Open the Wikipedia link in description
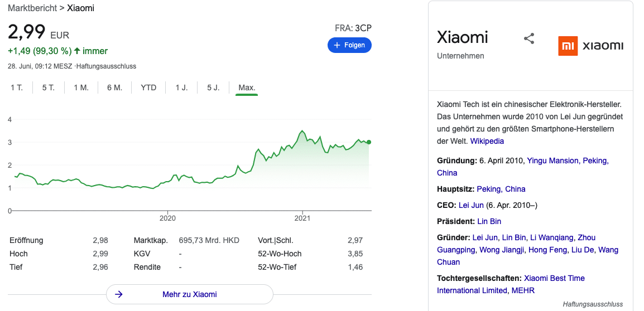 (x=487, y=141)
